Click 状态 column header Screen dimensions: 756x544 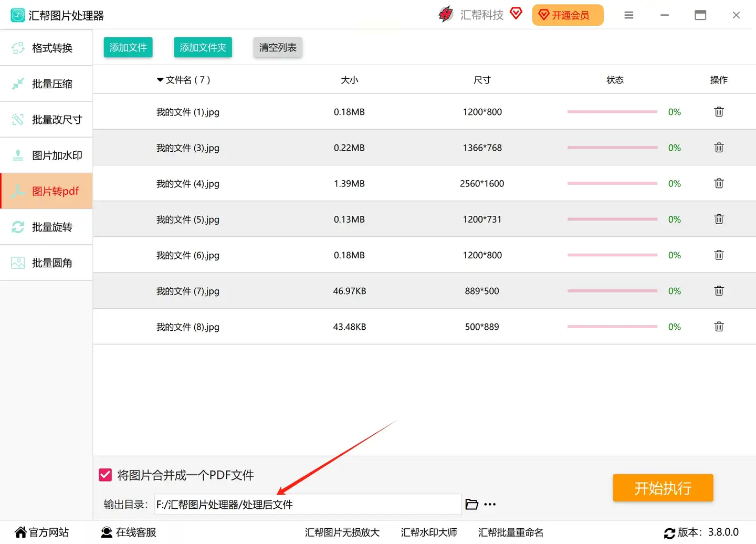pos(615,80)
